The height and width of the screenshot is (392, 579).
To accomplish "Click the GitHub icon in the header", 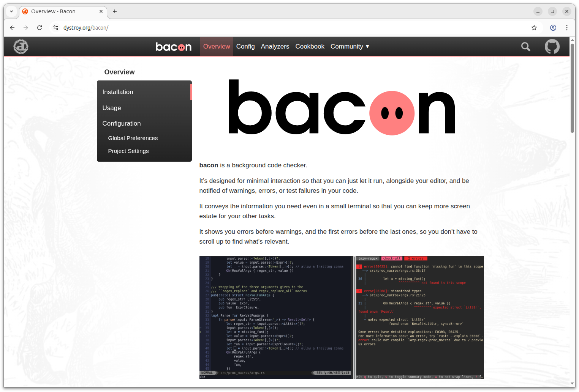I will [552, 47].
